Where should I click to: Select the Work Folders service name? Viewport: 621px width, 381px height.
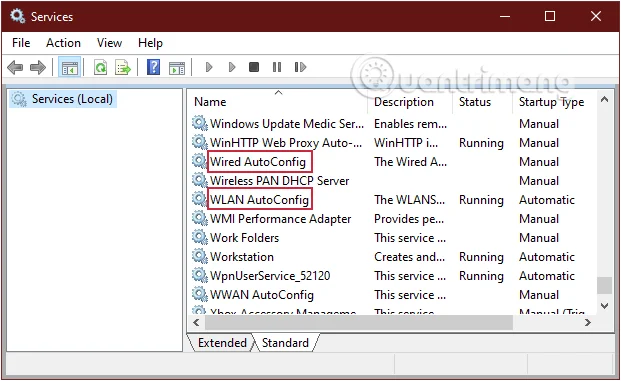(244, 238)
